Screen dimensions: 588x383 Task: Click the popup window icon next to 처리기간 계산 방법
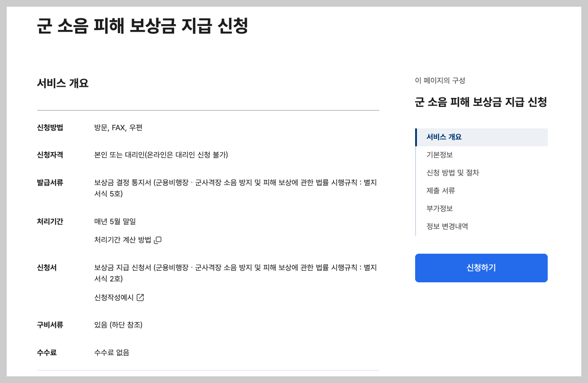pyautogui.click(x=159, y=240)
